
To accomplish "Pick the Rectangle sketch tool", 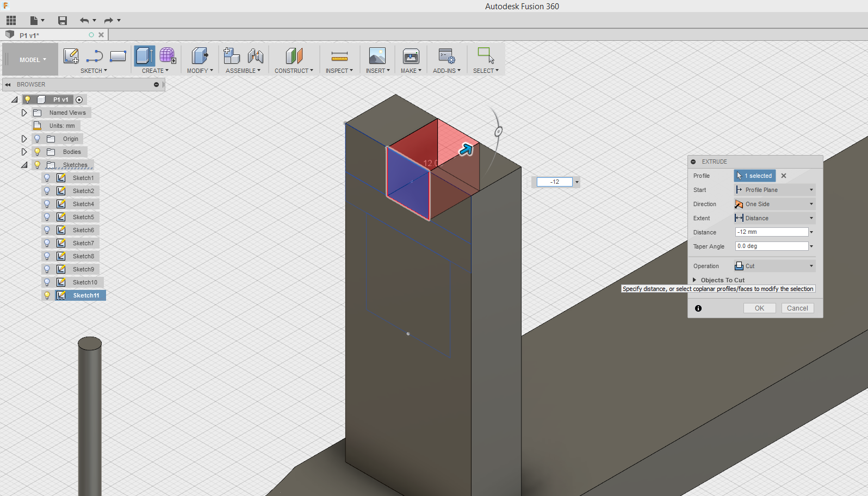I will pyautogui.click(x=118, y=55).
